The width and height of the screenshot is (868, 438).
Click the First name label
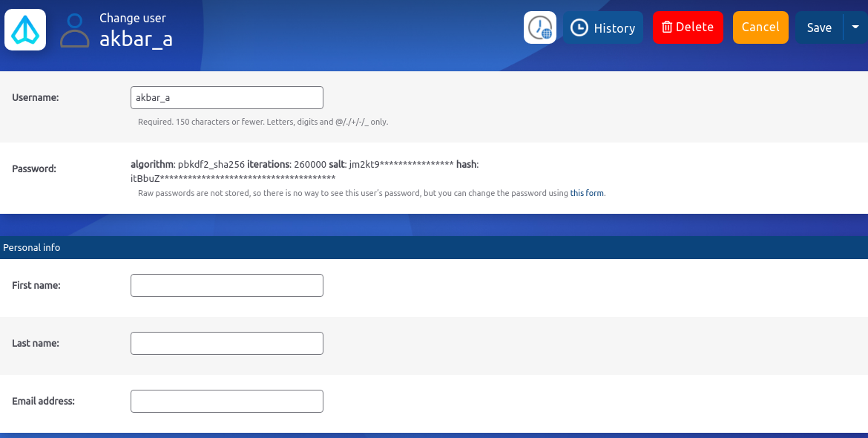click(36, 285)
